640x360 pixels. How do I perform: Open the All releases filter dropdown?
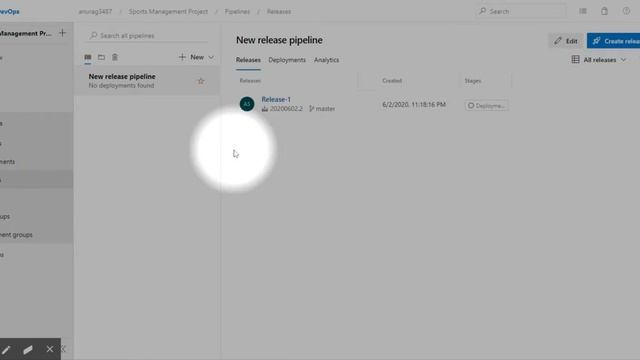coord(599,60)
